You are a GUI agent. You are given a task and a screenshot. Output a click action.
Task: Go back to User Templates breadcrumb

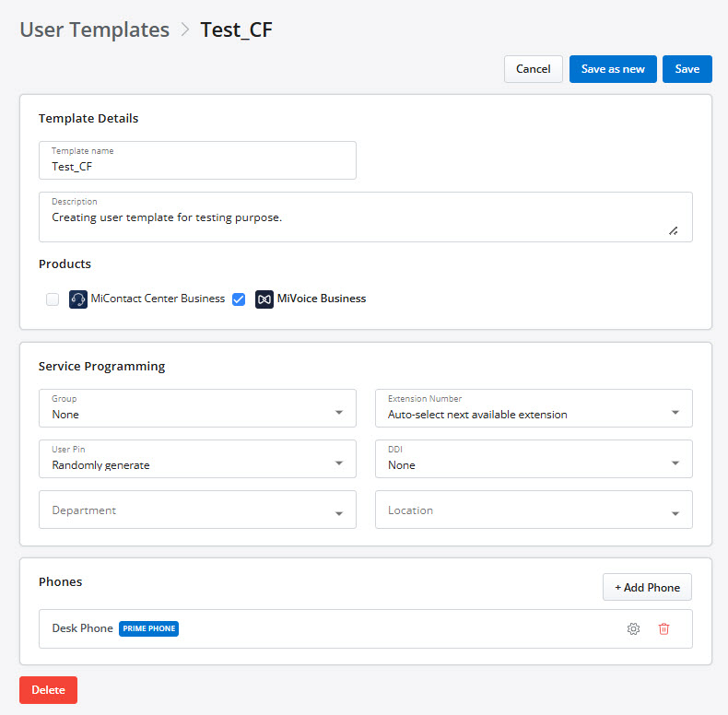pos(95,29)
